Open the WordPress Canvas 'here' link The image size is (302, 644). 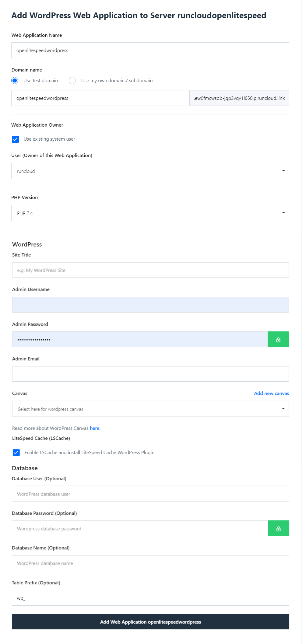coord(95,428)
